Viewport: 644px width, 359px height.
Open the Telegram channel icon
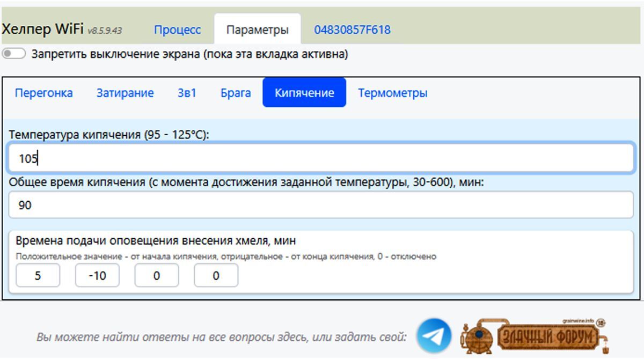point(434,336)
